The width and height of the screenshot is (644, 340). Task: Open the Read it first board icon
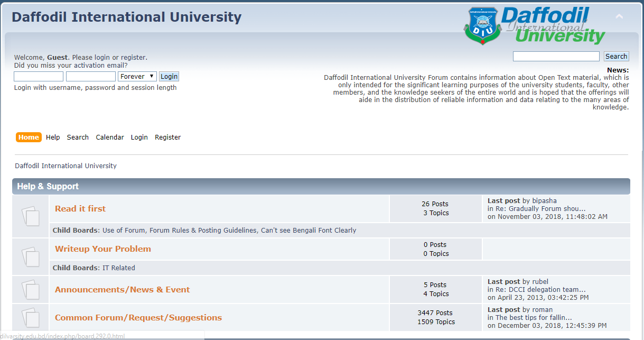[x=31, y=216]
